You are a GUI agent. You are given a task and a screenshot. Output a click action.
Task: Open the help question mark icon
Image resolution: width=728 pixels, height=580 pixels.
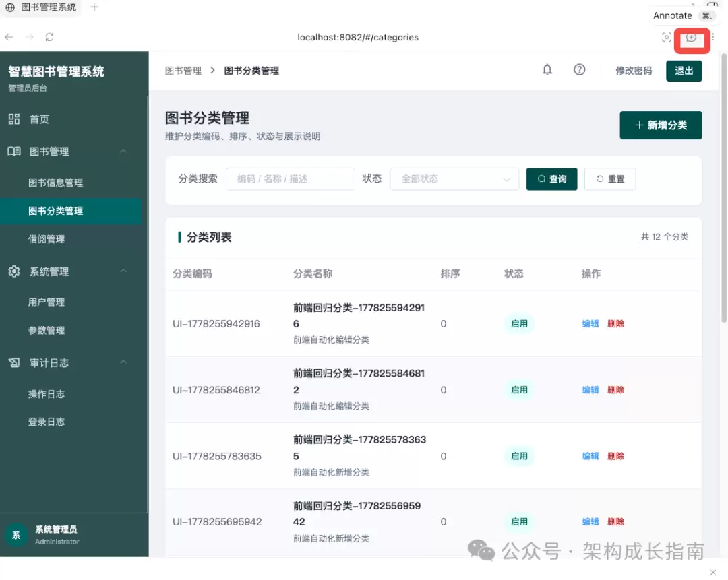pyautogui.click(x=579, y=70)
